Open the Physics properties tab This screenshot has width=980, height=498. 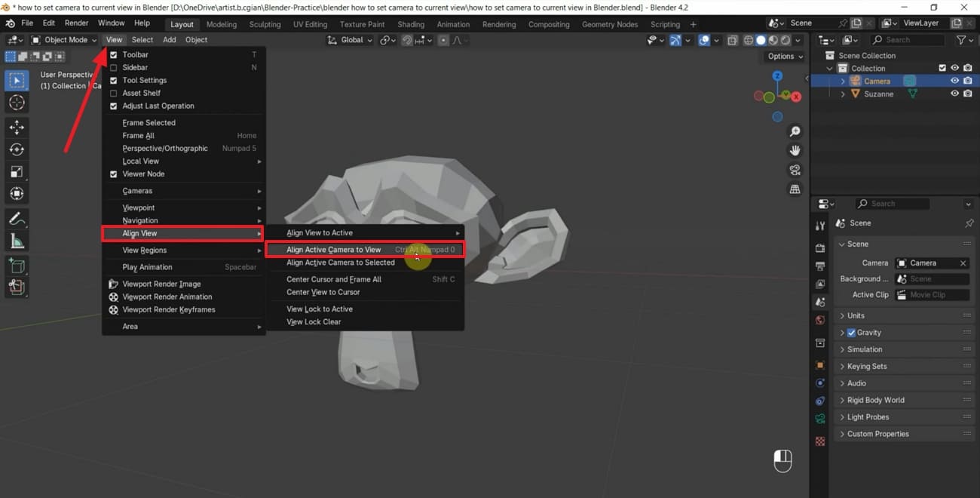(x=820, y=383)
